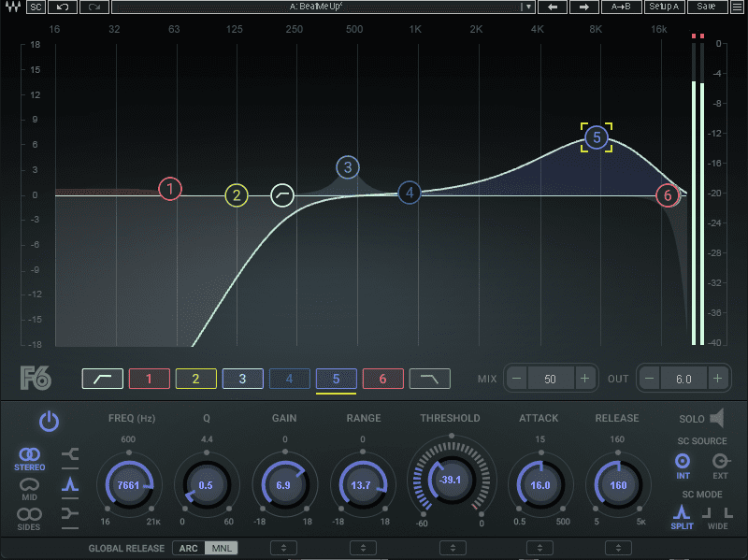Select band 6 node on graph
Viewport: 748px width, 560px height.
click(x=668, y=195)
